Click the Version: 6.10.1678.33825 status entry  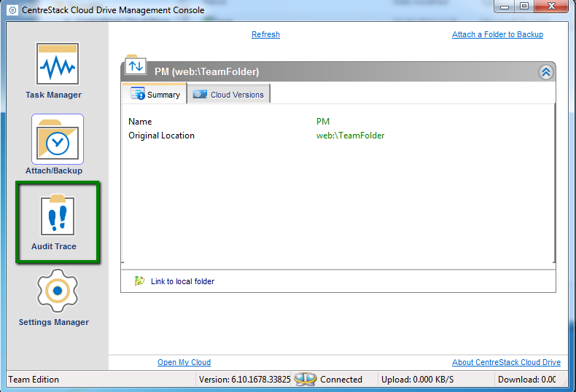click(245, 380)
